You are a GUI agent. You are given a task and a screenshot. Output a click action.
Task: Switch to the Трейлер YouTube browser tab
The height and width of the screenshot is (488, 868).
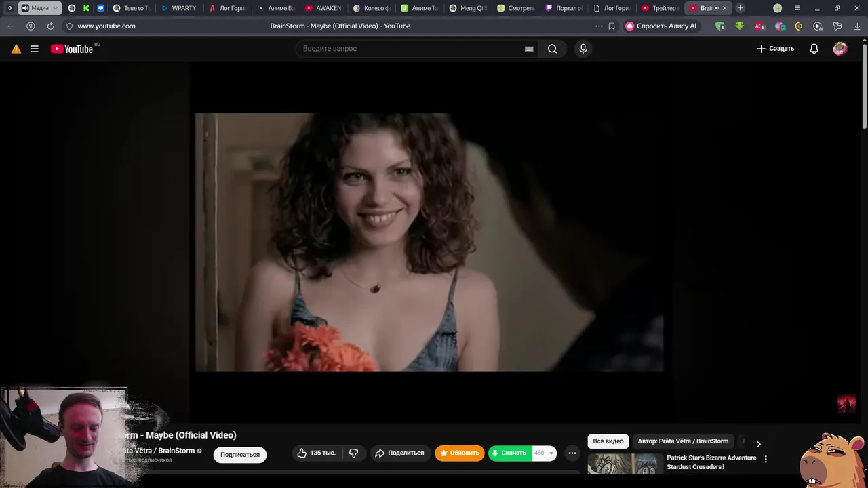click(x=659, y=8)
